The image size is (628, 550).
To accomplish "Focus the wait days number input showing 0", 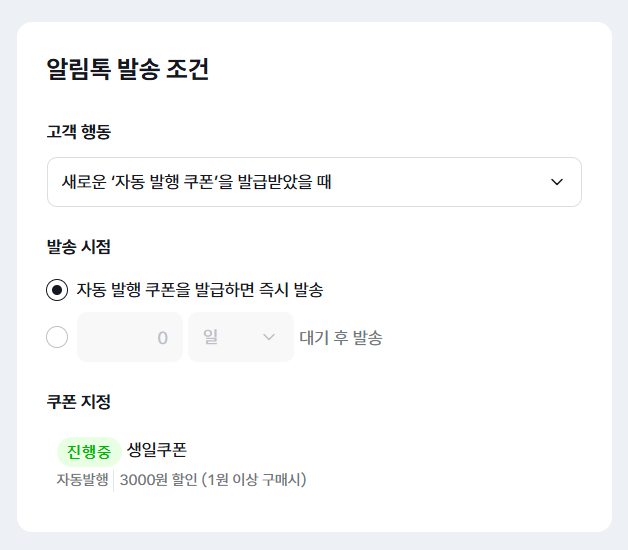I will tap(130, 337).
